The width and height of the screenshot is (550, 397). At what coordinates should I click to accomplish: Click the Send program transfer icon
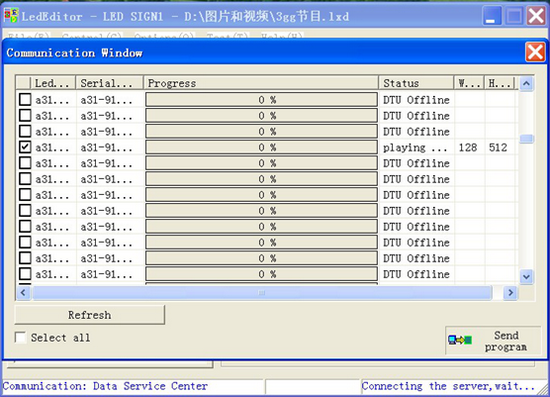coord(460,340)
